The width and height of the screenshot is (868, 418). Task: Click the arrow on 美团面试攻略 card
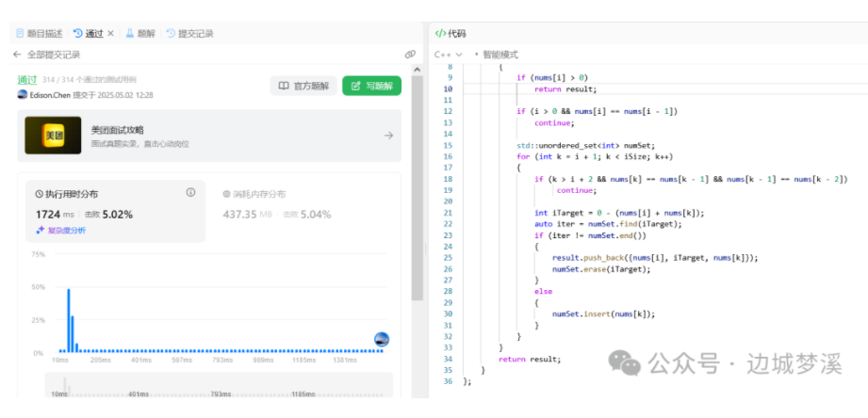(388, 136)
